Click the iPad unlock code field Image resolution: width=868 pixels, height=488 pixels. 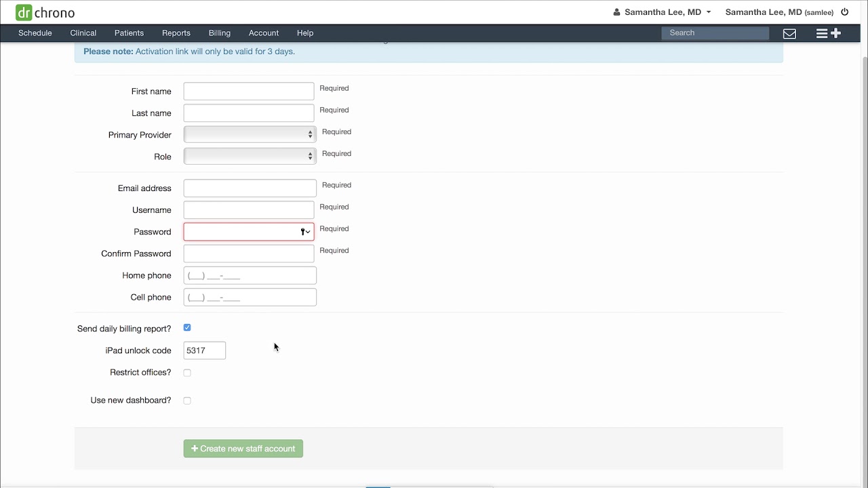pyautogui.click(x=205, y=350)
